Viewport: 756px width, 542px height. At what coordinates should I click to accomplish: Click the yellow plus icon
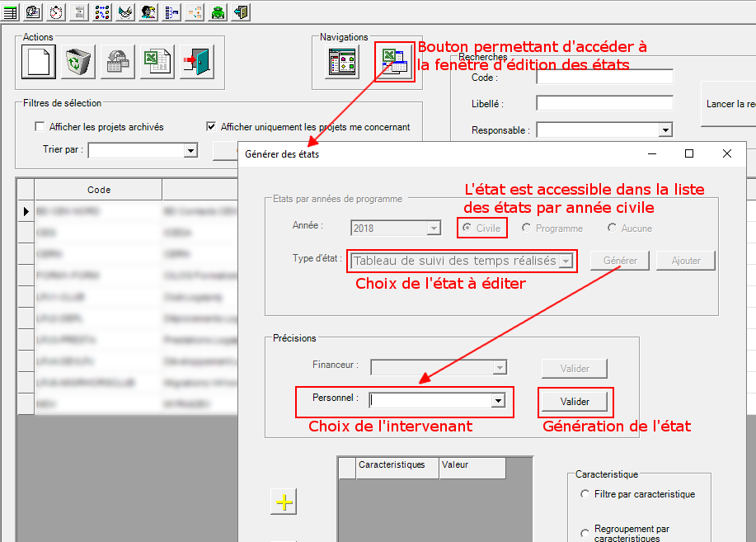tap(283, 501)
